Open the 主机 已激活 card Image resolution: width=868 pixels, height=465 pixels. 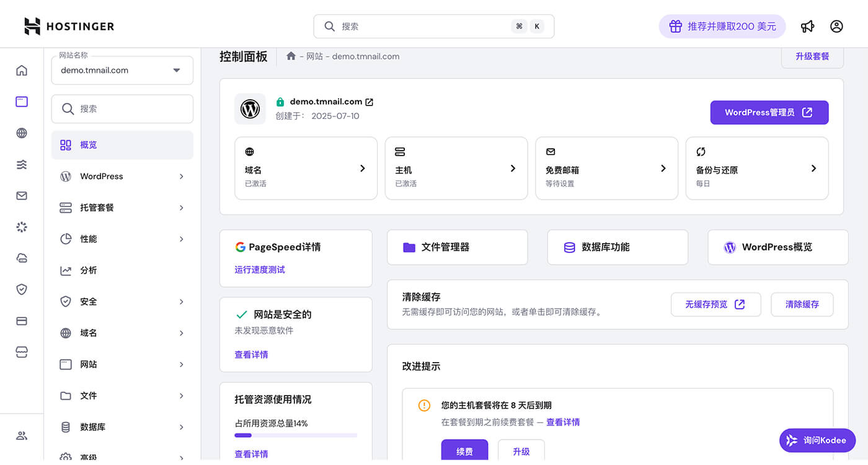tap(456, 168)
